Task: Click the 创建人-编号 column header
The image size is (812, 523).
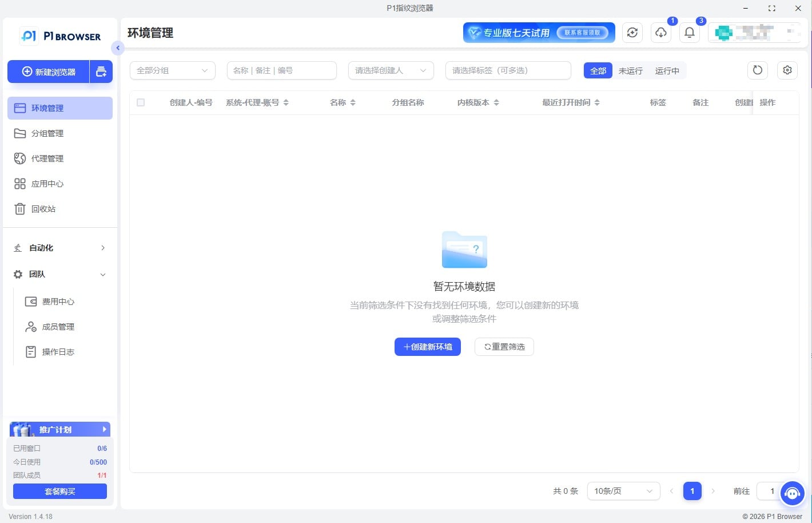Action: pos(191,102)
